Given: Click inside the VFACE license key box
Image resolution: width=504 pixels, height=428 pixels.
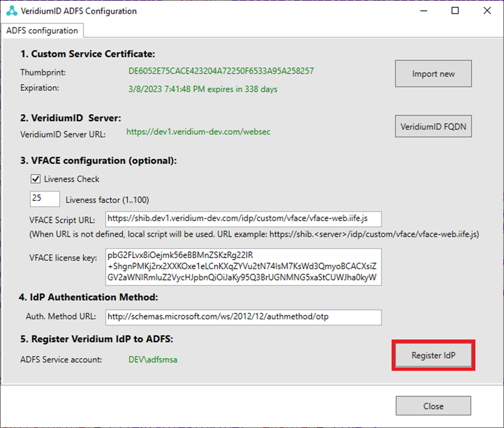Looking at the screenshot, I should tap(244, 267).
